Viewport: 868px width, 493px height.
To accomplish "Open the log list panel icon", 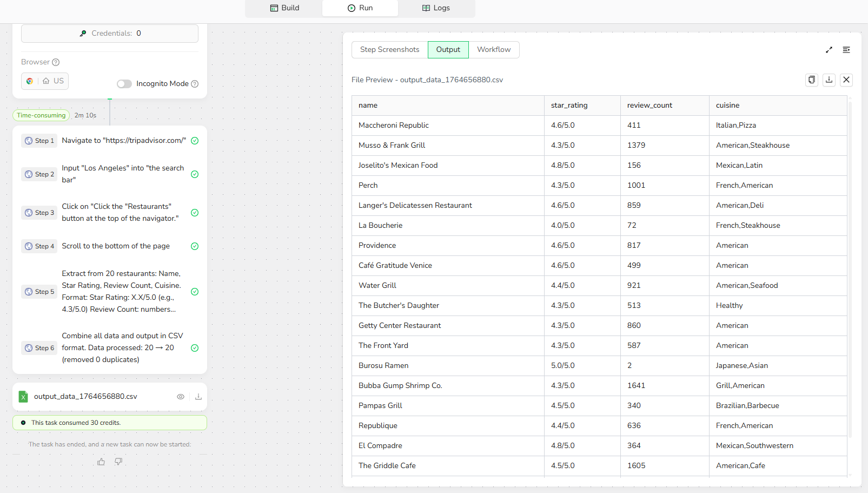I will (x=846, y=49).
